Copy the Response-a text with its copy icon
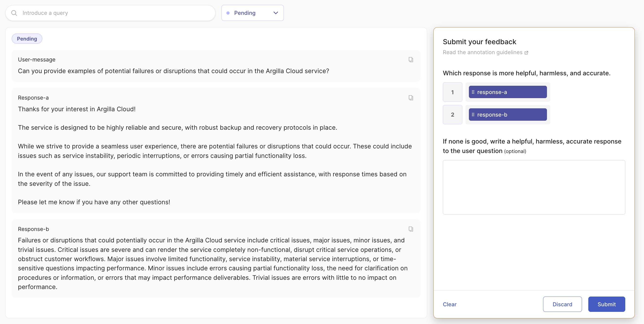 click(411, 98)
